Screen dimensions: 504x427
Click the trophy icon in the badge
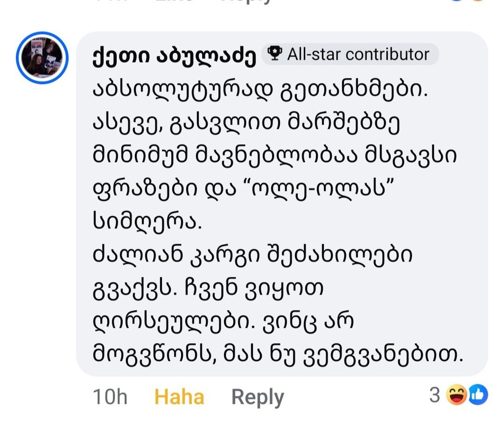point(275,53)
